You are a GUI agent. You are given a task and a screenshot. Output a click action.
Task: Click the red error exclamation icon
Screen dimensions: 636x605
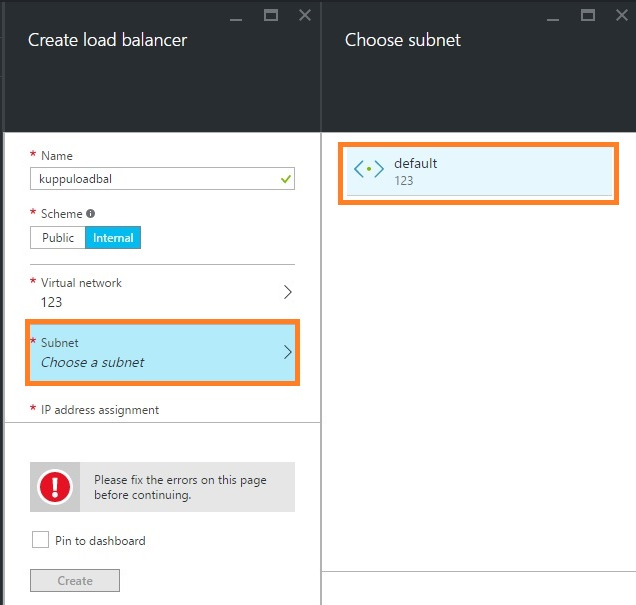click(x=55, y=487)
